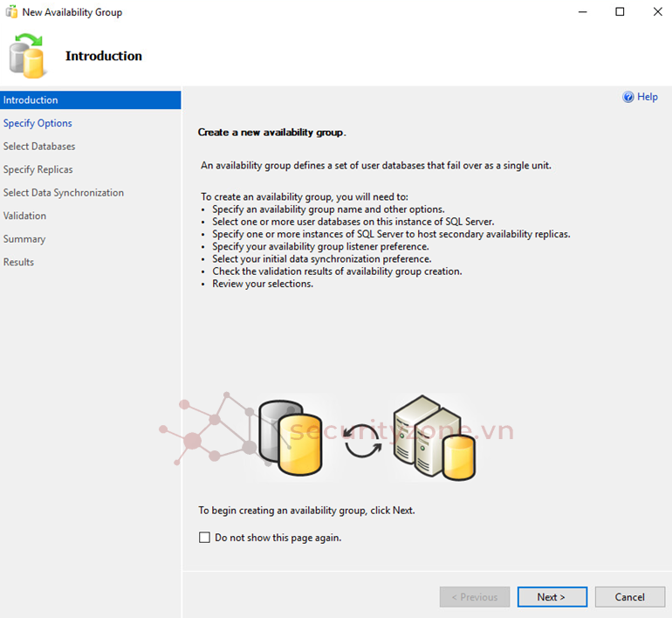Select the Introduction step in sidebar
This screenshot has height=618, width=672.
(31, 100)
